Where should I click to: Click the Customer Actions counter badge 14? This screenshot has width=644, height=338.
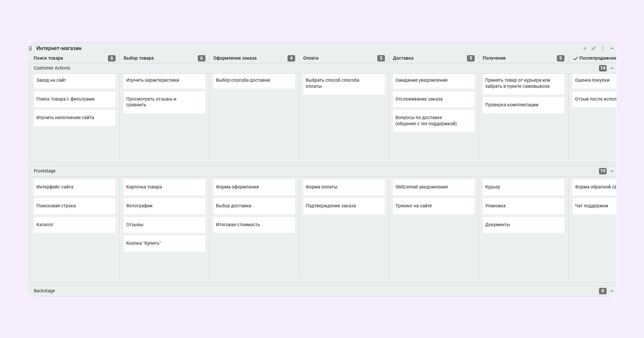pyautogui.click(x=603, y=68)
